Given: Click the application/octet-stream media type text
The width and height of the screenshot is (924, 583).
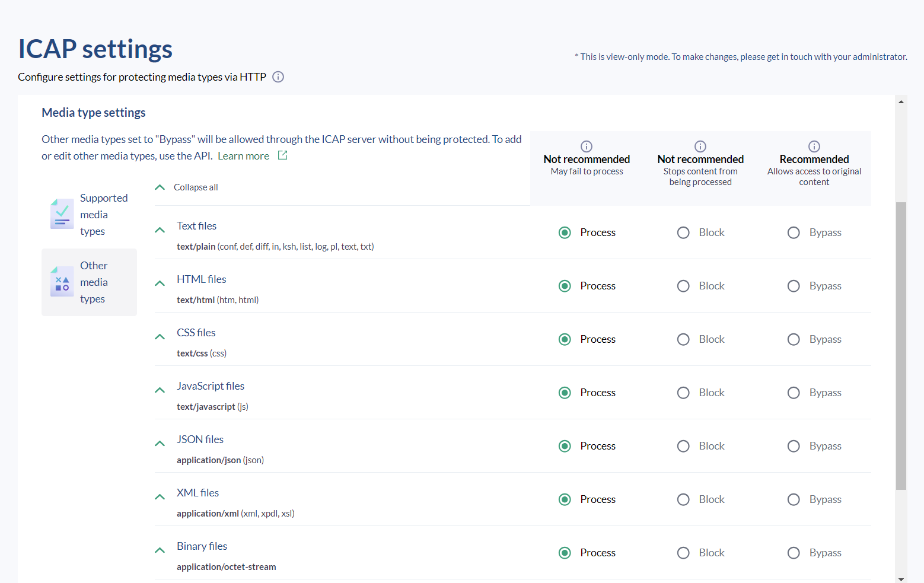Looking at the screenshot, I should (x=227, y=567).
